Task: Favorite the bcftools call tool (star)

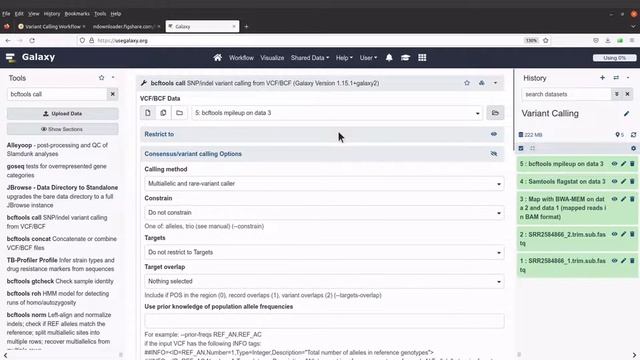Action: 467,83
